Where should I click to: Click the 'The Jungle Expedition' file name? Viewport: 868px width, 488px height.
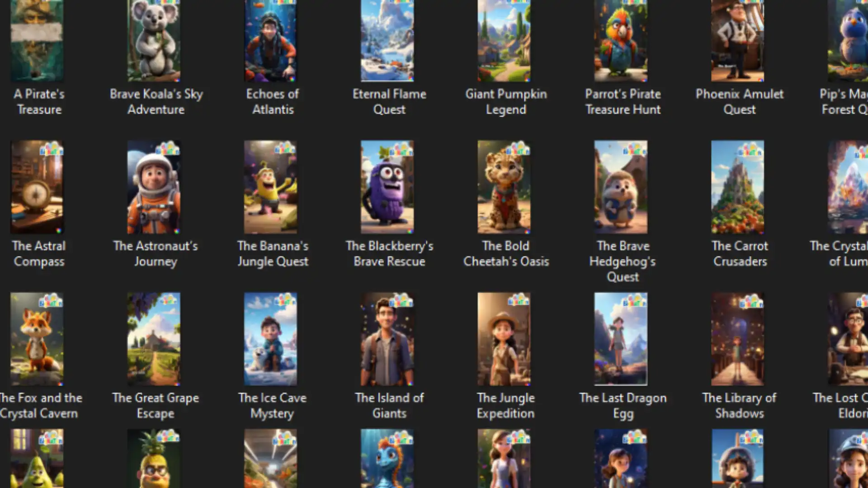[x=506, y=405]
